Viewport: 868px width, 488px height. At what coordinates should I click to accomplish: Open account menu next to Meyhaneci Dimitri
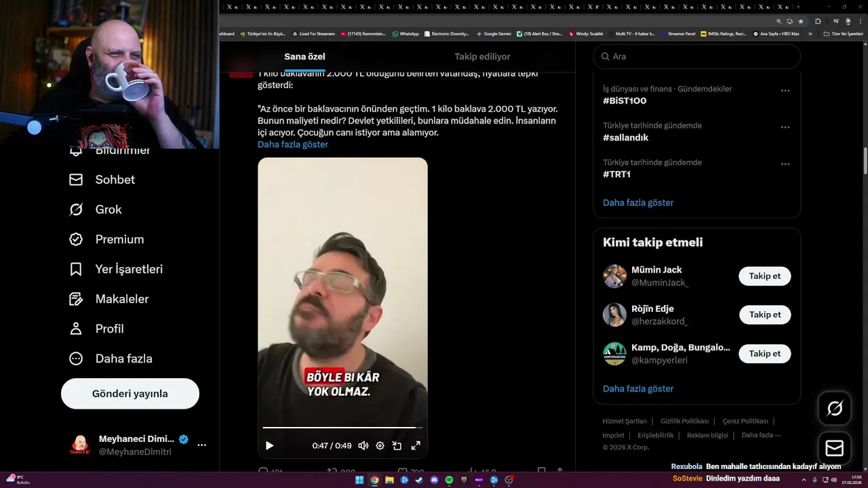(x=201, y=445)
